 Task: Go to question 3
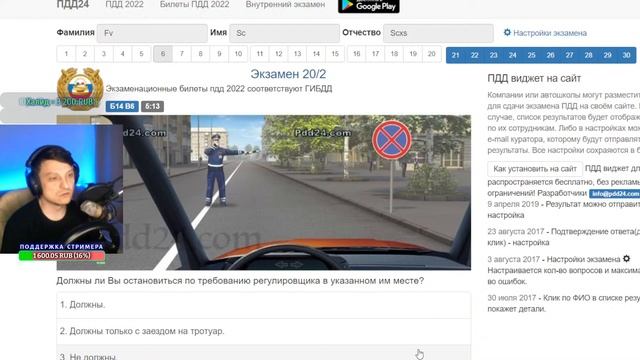click(x=104, y=54)
